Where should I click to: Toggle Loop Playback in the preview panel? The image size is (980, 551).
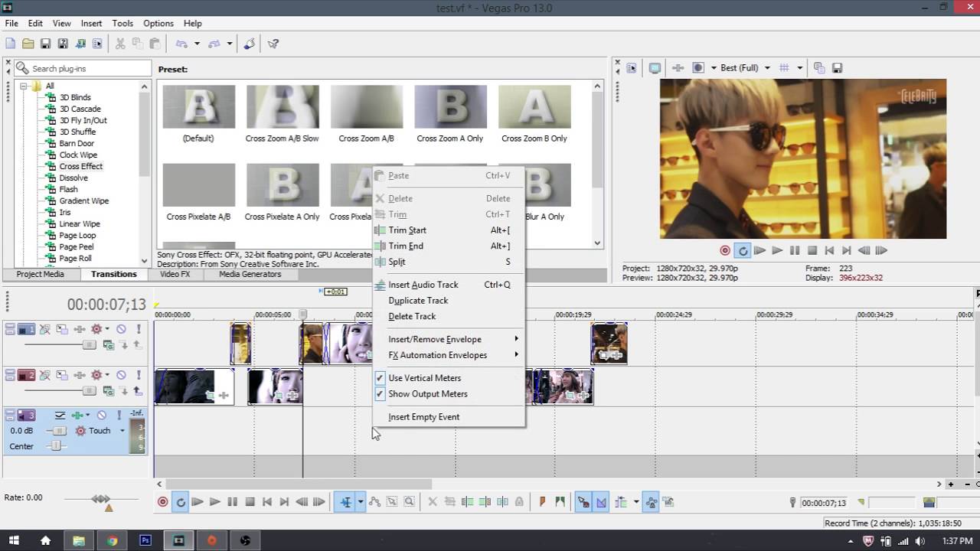coord(742,250)
